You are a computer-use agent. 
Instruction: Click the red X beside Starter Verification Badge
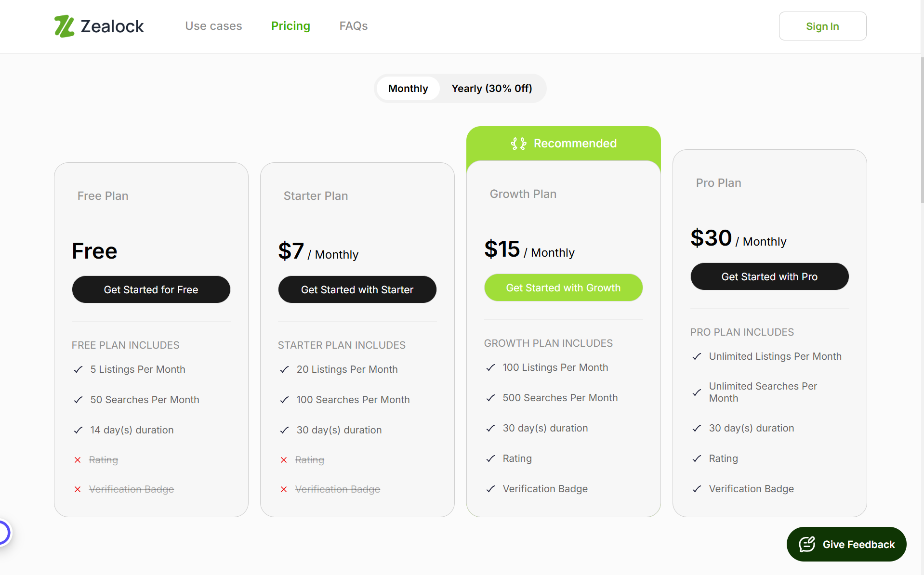pos(284,489)
